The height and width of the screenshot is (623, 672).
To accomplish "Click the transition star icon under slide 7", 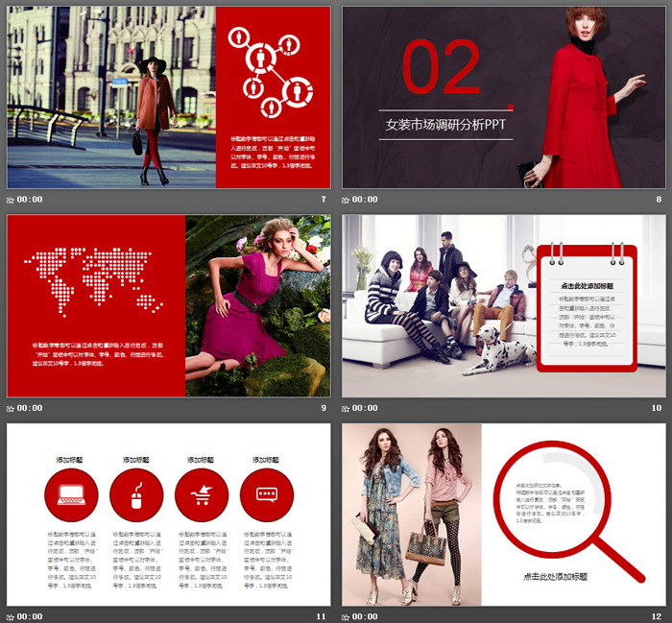I will click(11, 200).
